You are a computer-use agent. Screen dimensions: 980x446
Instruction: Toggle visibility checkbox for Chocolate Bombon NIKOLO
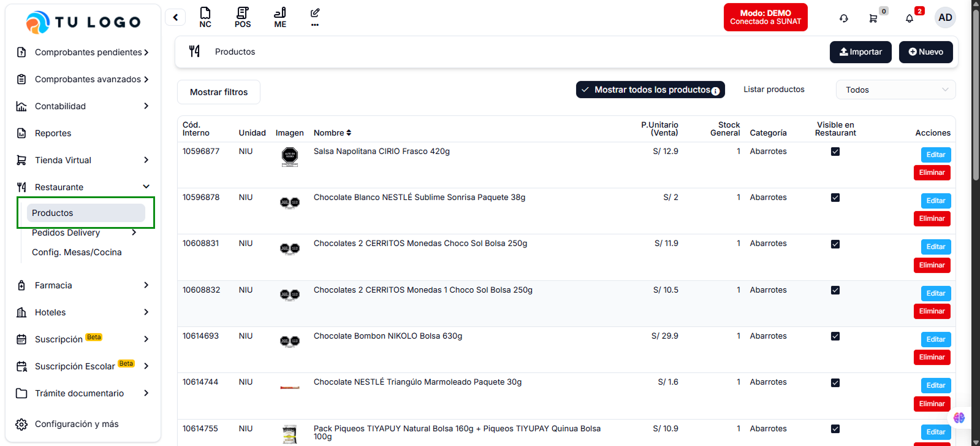tap(835, 336)
